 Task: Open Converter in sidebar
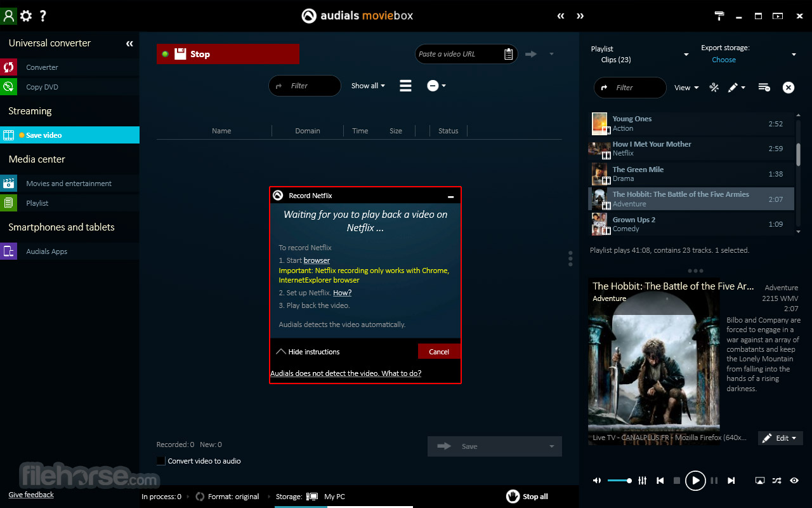[x=70, y=67]
